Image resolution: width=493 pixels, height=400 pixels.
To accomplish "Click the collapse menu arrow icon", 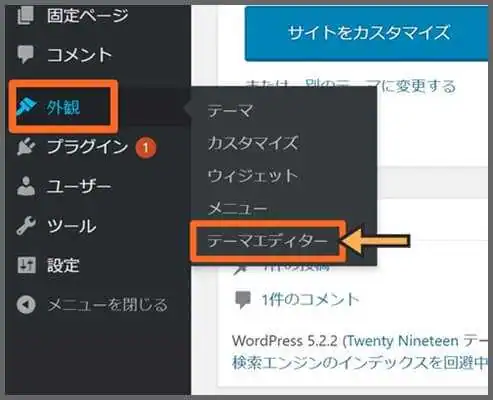I will click(26, 304).
